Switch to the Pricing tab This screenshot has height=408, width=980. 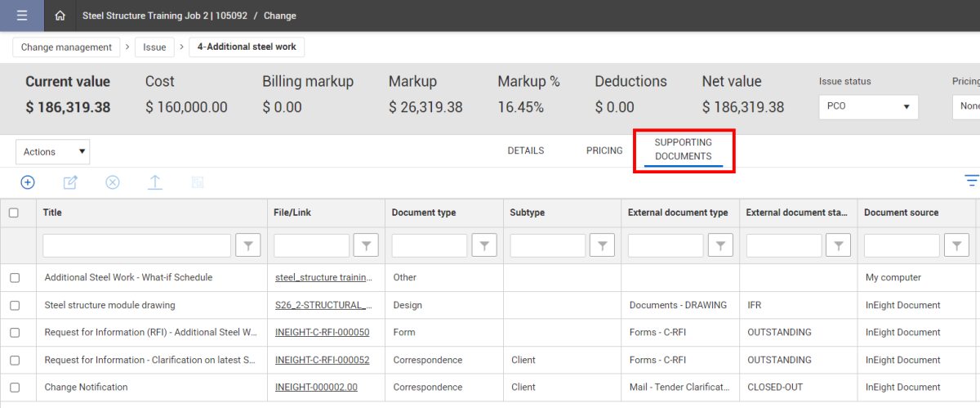pos(604,150)
